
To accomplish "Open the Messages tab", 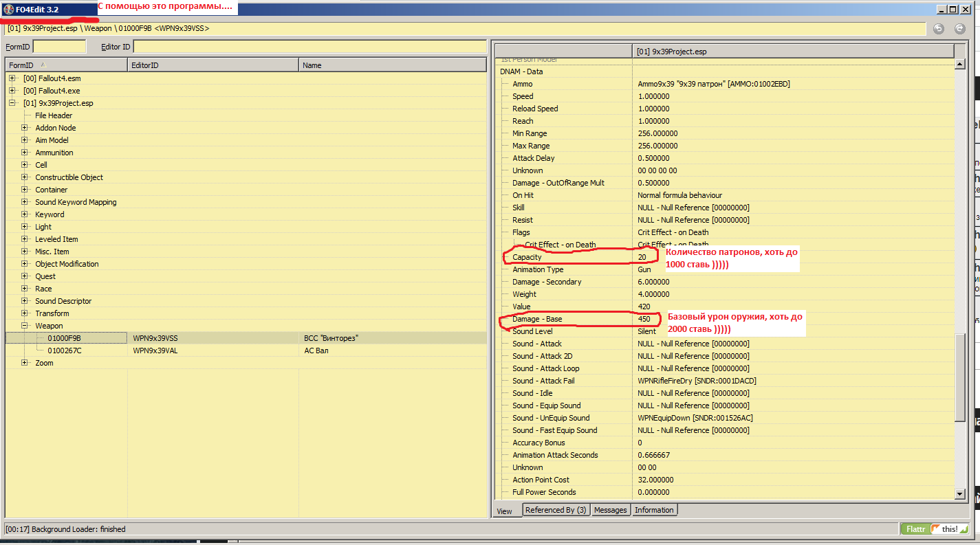I will pyautogui.click(x=610, y=510).
